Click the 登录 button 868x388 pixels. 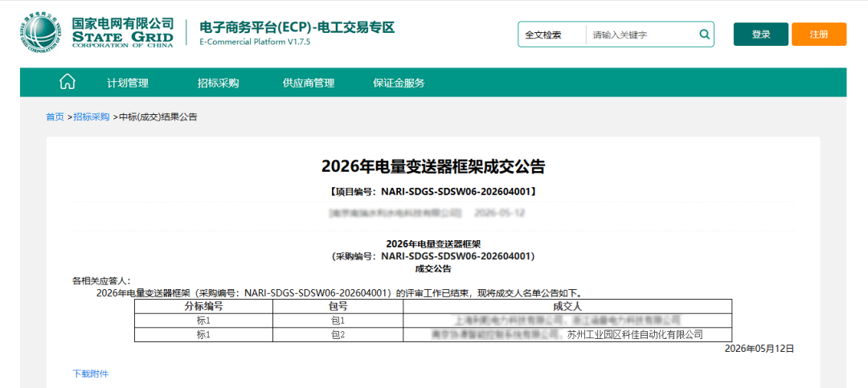760,35
